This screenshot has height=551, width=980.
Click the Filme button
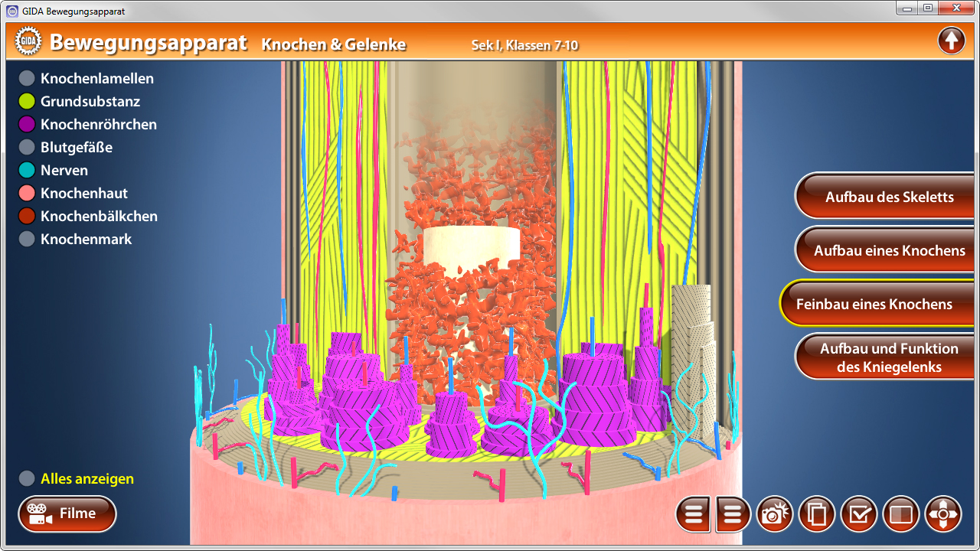click(67, 514)
